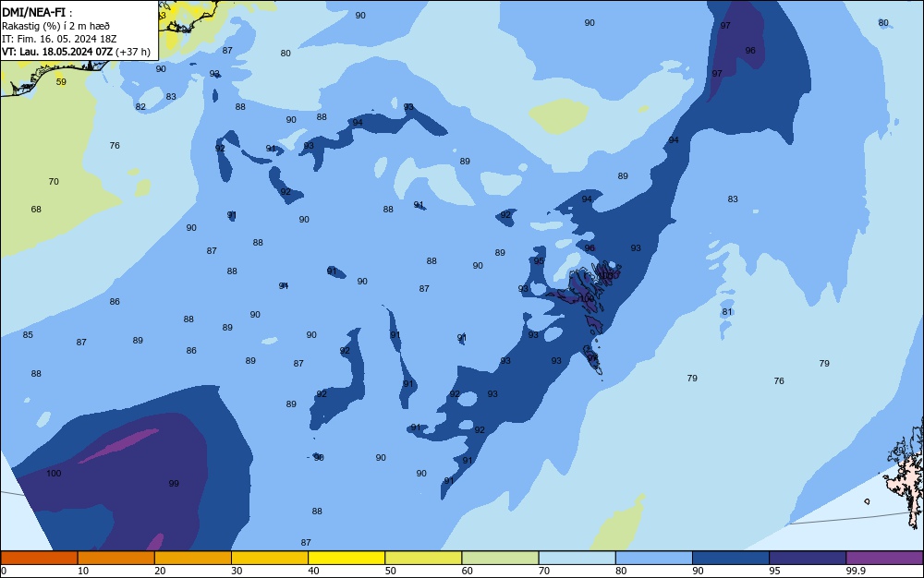Click the '99' value in navy area
The image size is (924, 578).
(174, 484)
